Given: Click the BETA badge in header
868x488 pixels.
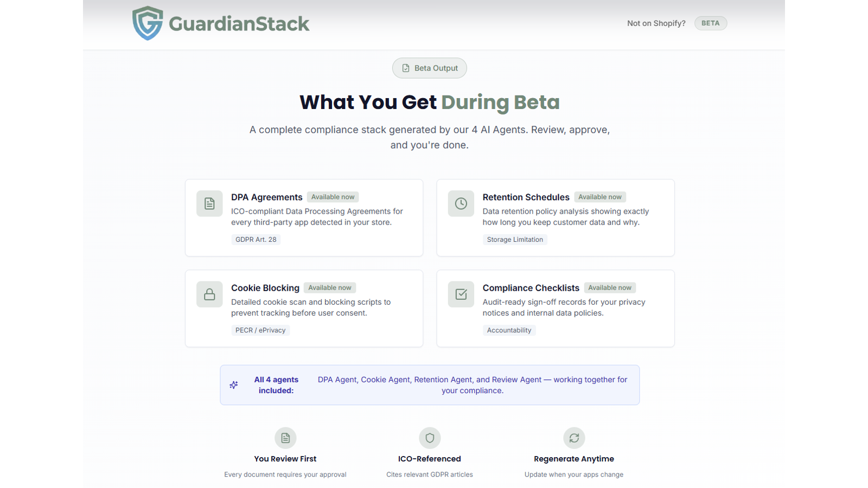Looking at the screenshot, I should coord(710,23).
